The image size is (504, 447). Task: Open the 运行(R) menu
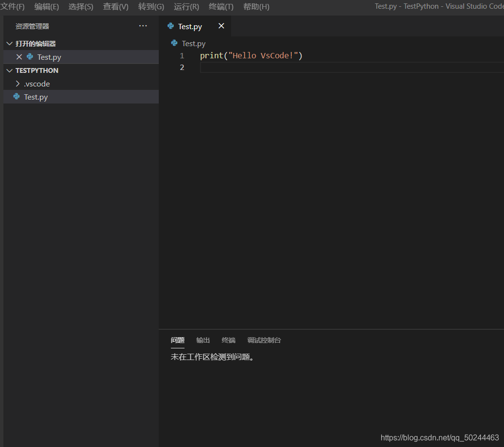click(x=185, y=6)
